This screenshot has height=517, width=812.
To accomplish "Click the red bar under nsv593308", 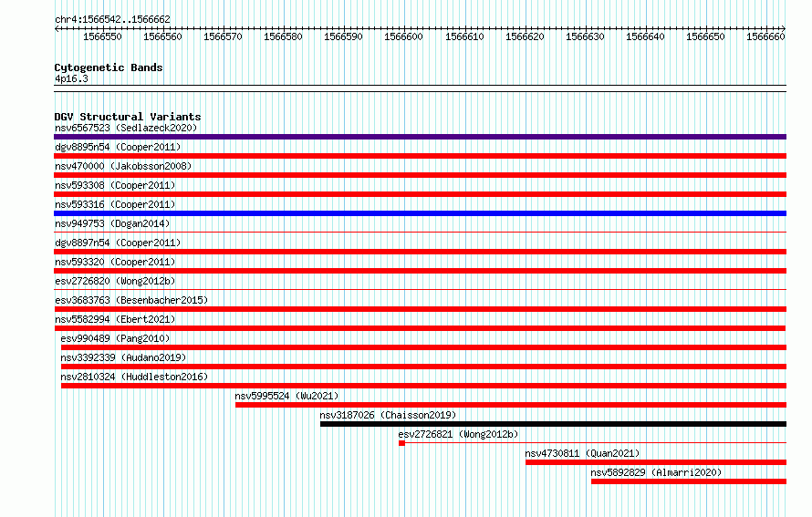I will [x=420, y=194].
